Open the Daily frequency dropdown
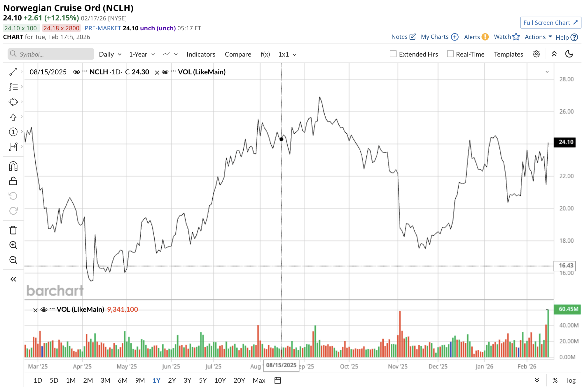This screenshot has width=587, height=392. point(110,54)
